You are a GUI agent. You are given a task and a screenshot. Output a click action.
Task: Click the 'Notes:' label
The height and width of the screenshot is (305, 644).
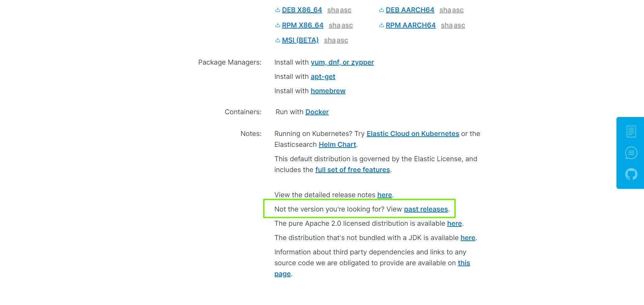(251, 134)
